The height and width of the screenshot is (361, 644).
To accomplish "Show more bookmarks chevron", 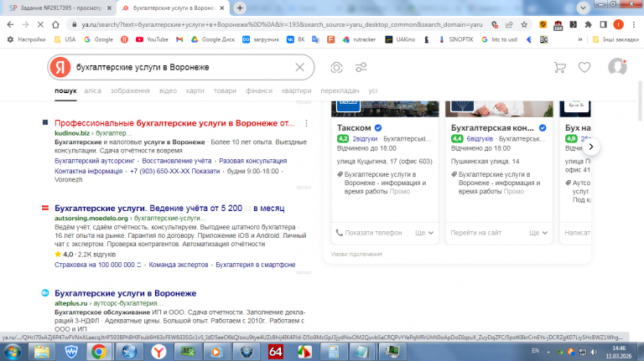I will (580, 39).
